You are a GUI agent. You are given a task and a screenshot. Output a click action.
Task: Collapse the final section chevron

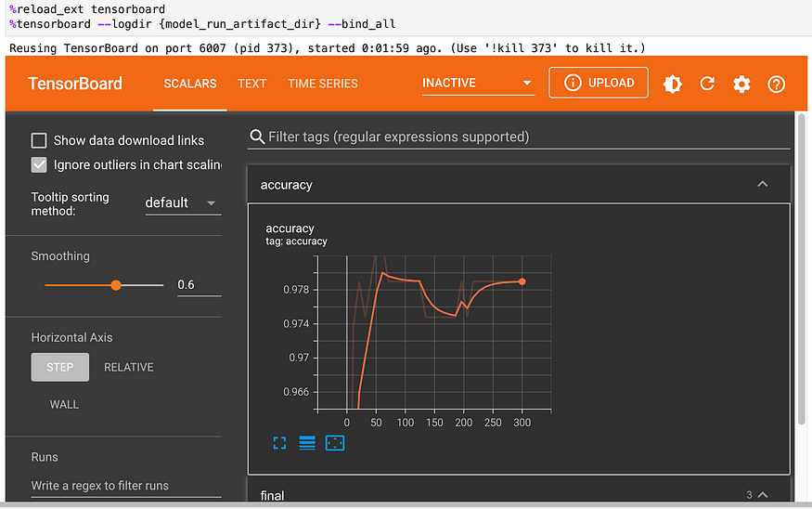pos(762,495)
